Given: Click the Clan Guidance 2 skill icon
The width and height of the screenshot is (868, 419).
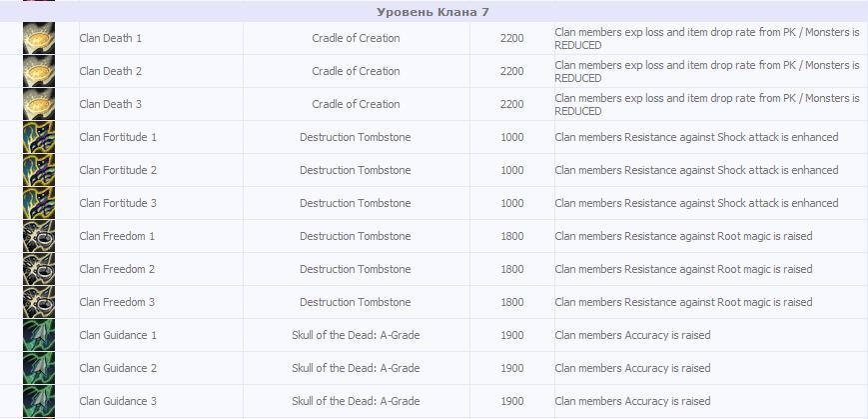Looking at the screenshot, I should click(x=39, y=368).
